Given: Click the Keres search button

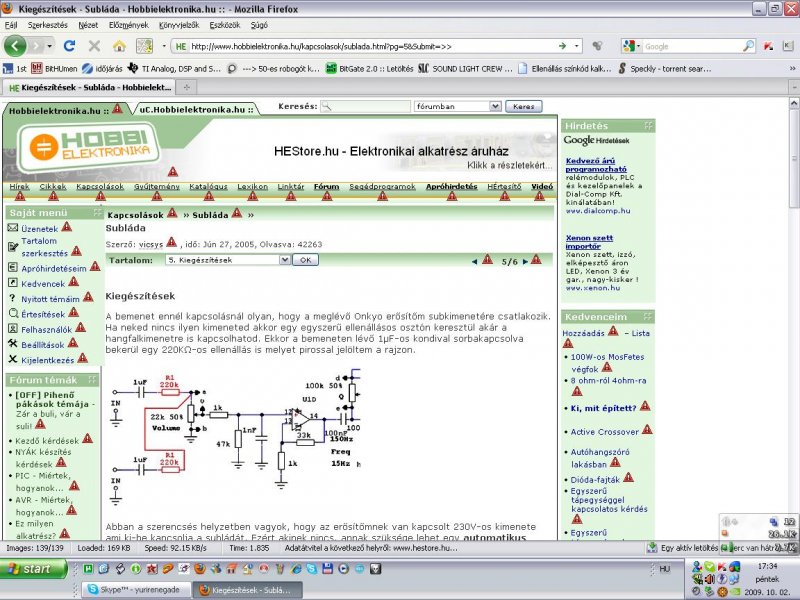Looking at the screenshot, I should (x=523, y=106).
